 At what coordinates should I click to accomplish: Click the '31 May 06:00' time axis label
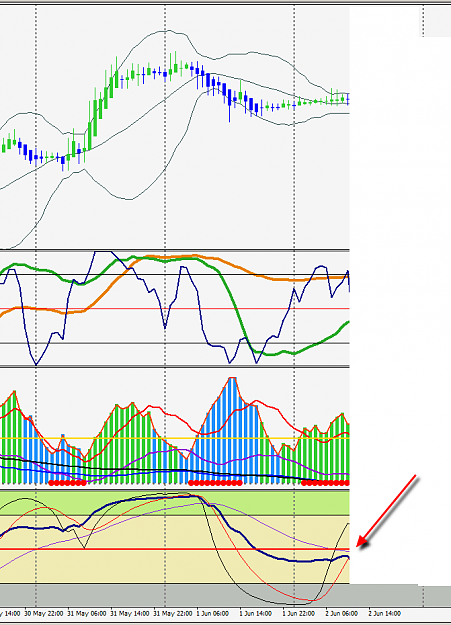[87, 613]
